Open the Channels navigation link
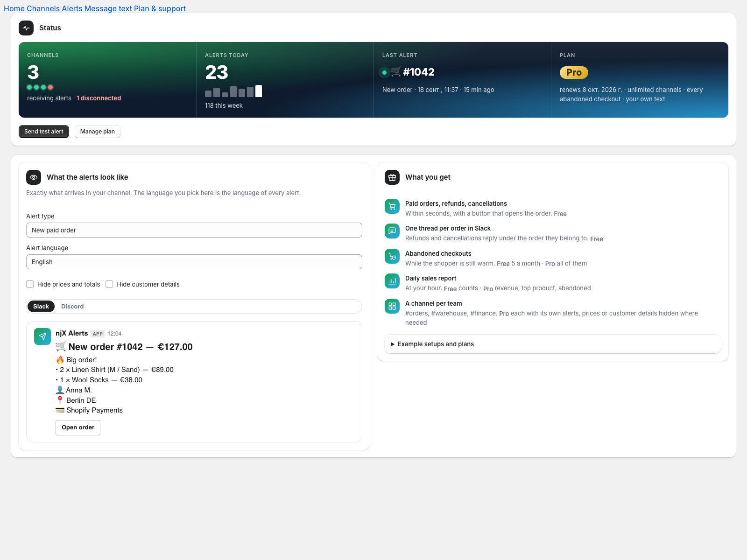The width and height of the screenshot is (747, 560). click(43, 8)
